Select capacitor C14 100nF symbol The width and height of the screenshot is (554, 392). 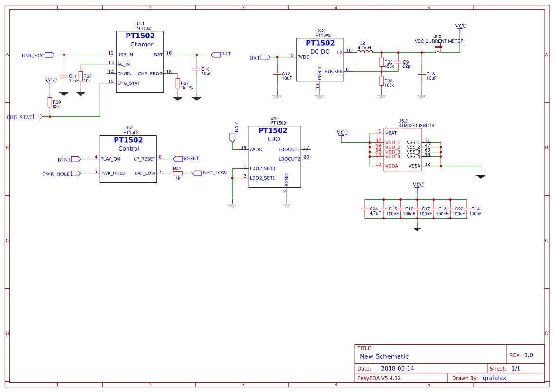[x=467, y=209]
